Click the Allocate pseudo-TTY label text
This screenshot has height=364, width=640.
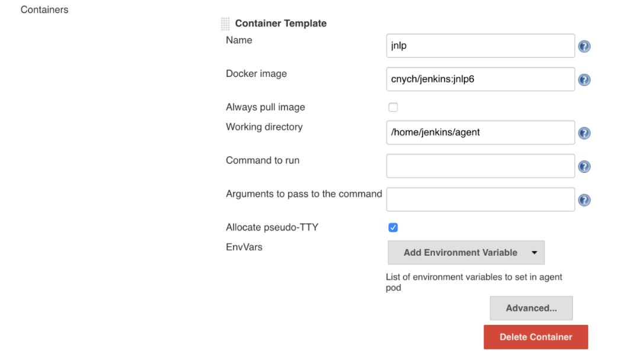tap(272, 227)
